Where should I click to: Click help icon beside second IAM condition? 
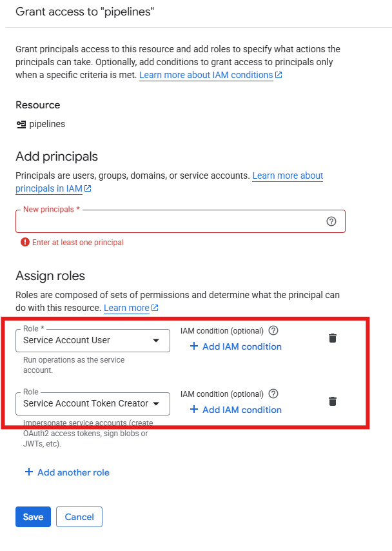click(x=273, y=394)
